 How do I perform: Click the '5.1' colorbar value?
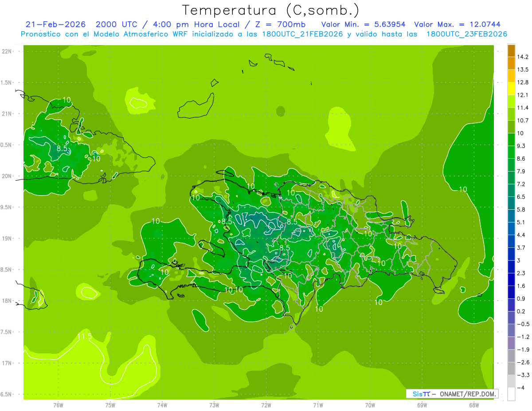pos(521,222)
